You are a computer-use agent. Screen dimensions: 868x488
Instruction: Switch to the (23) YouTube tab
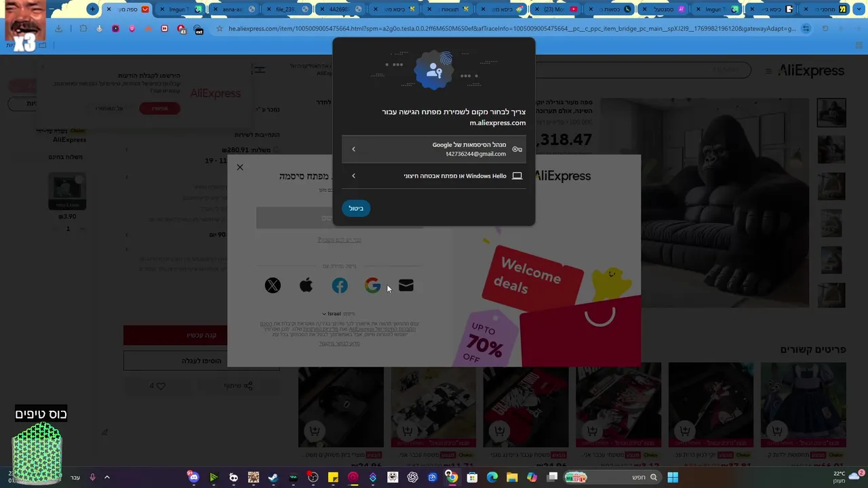pos(555,9)
